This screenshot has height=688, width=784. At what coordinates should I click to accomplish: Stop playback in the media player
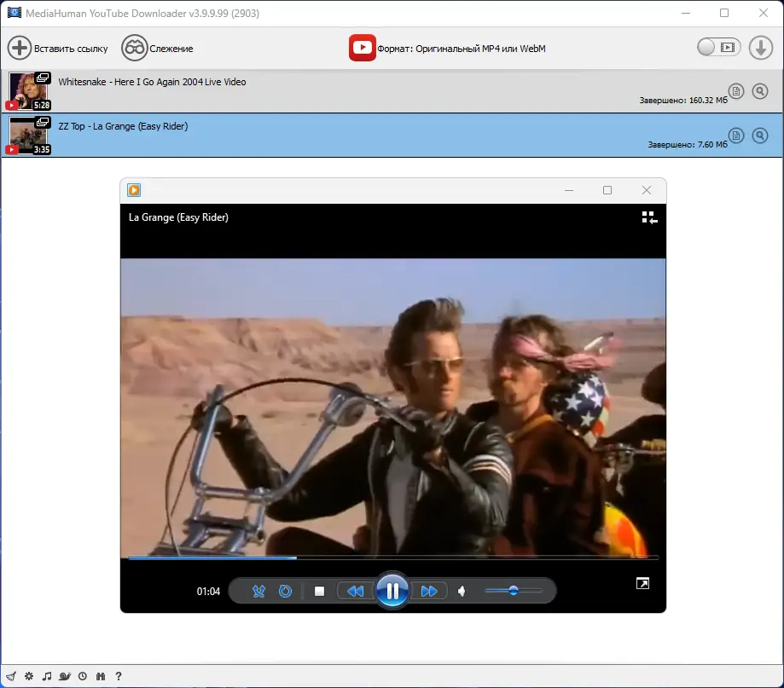pyautogui.click(x=320, y=591)
